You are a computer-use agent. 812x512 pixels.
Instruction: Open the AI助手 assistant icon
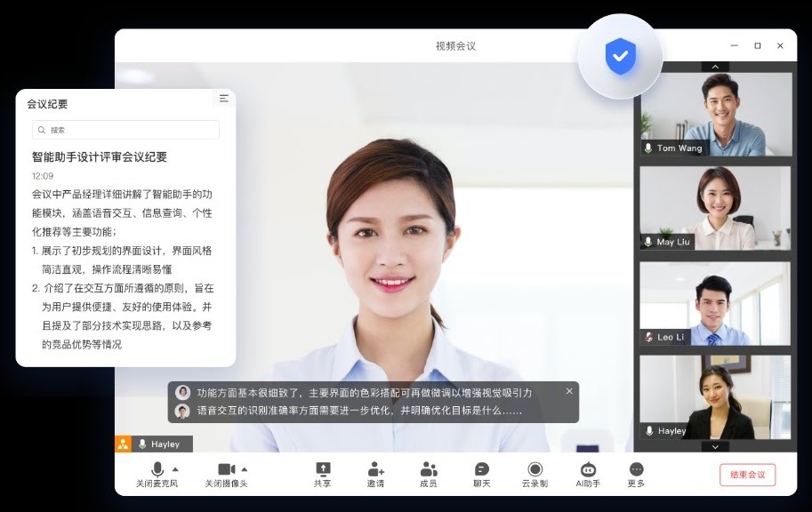click(x=588, y=469)
